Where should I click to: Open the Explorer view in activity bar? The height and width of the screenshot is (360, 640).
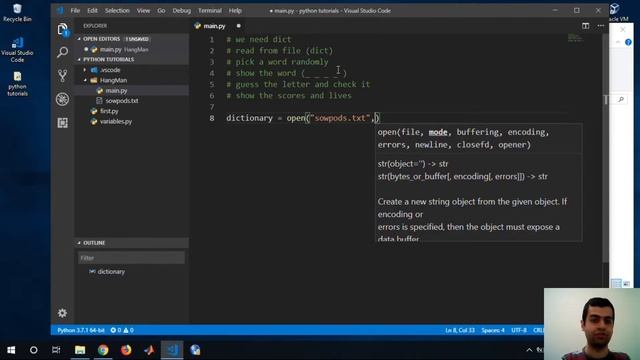pos(62,29)
